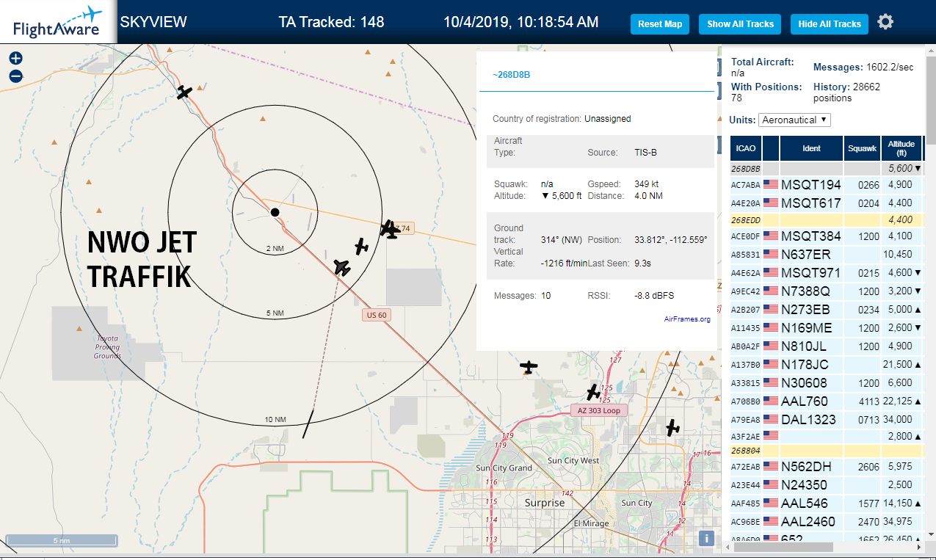Select aircraft icon below the info panel
Viewport: 936px width, 560px height.
point(529,366)
